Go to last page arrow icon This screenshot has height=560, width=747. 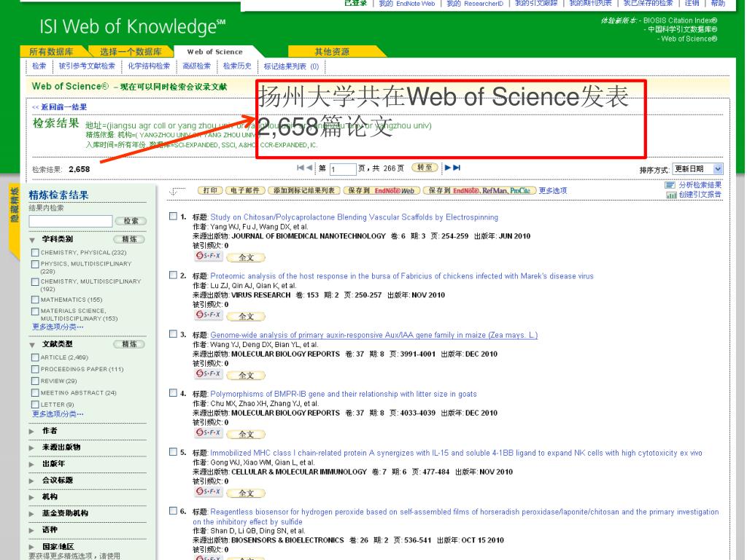(457, 168)
